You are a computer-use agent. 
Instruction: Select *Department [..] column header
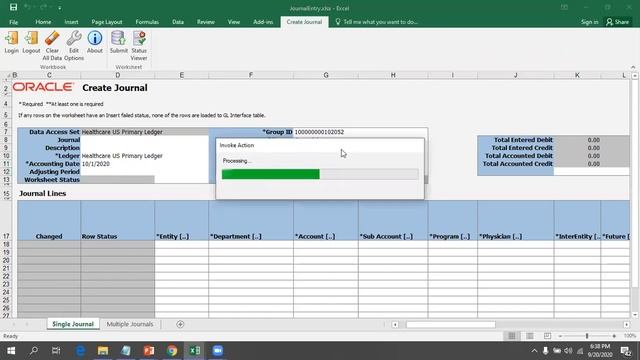251,220
